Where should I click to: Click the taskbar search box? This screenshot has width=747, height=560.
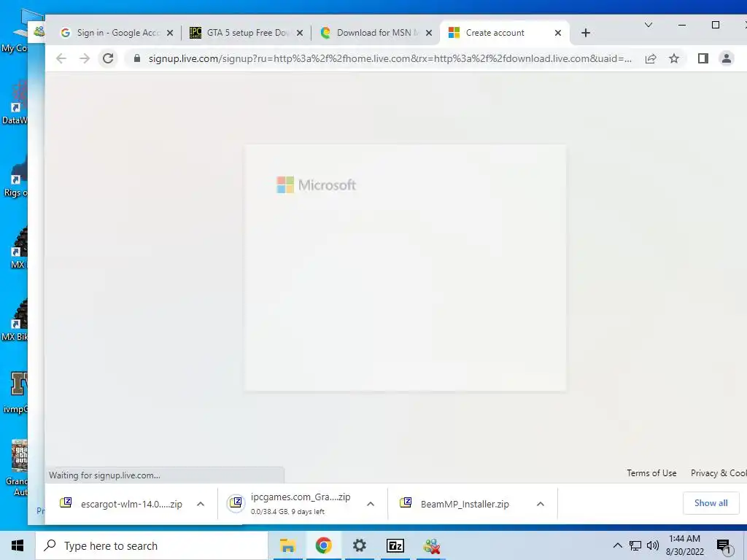pyautogui.click(x=152, y=545)
